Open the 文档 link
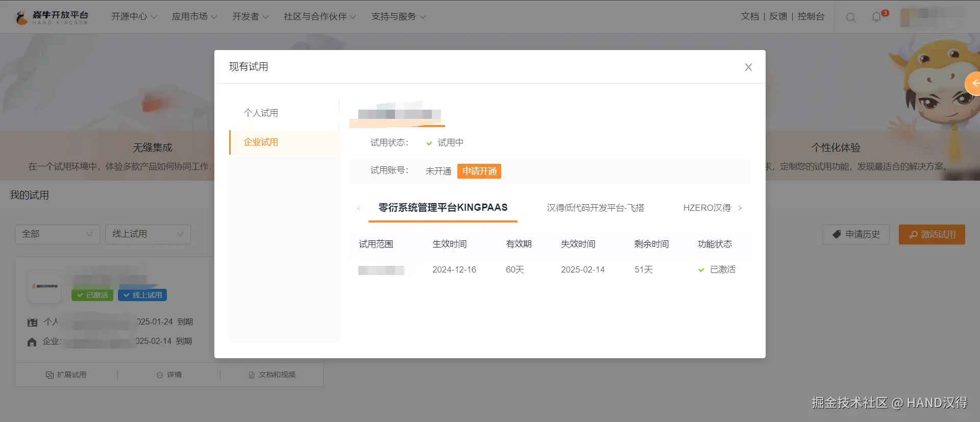 tap(750, 16)
